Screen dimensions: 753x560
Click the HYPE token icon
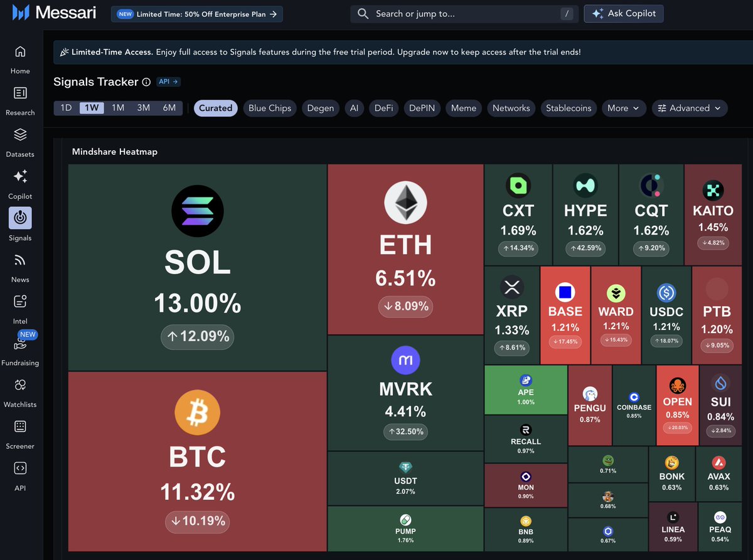[x=585, y=186]
